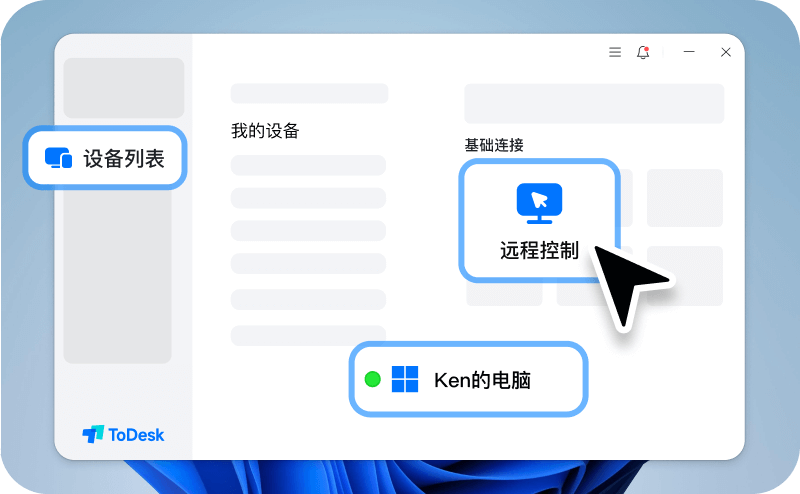Open the hamburger menu in title bar
The image size is (800, 494).
[x=615, y=53]
